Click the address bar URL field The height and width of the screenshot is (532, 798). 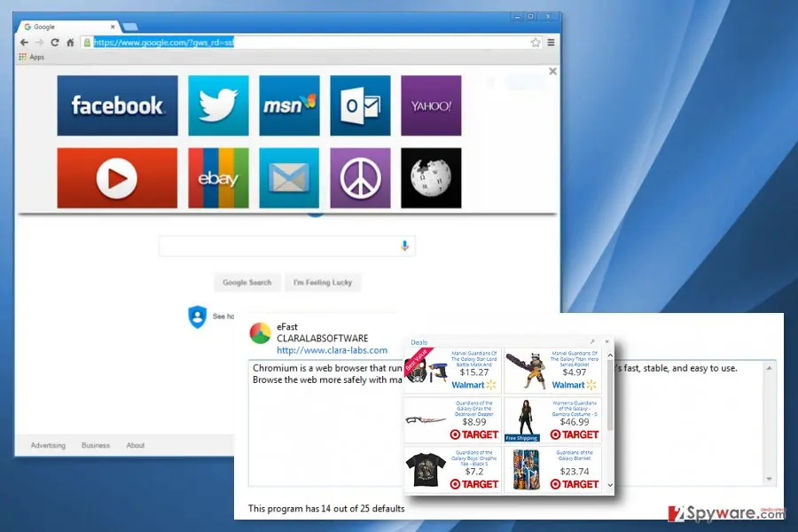point(310,43)
